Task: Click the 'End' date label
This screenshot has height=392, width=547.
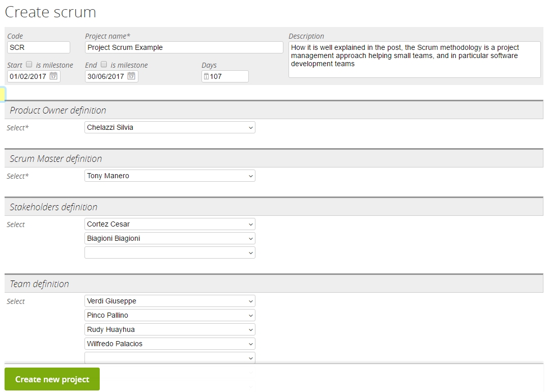Action: [91, 65]
